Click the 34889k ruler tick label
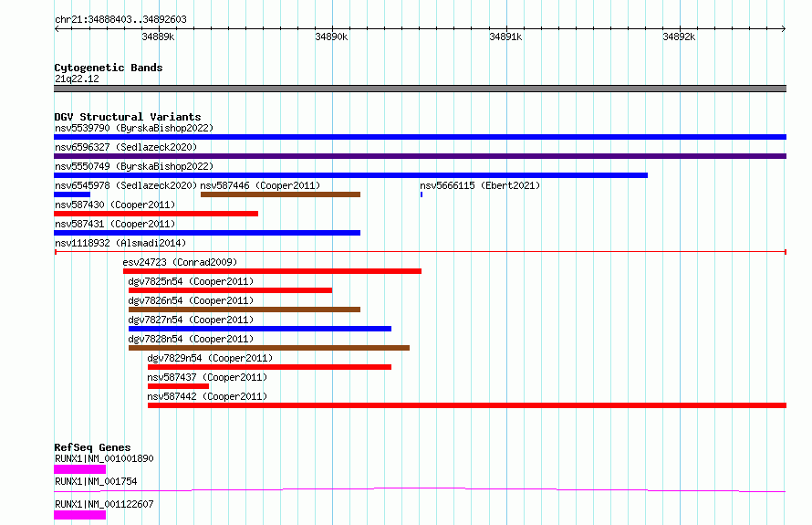812x525 pixels. (158, 37)
